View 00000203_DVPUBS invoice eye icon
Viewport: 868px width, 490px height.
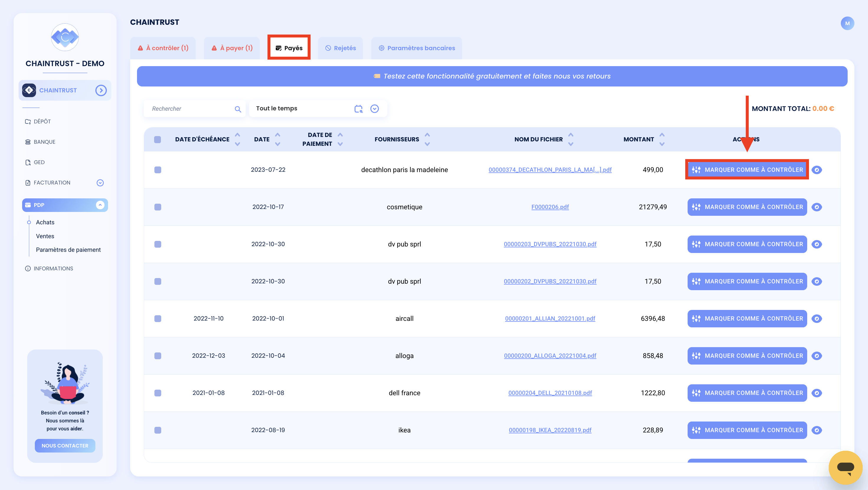point(816,244)
